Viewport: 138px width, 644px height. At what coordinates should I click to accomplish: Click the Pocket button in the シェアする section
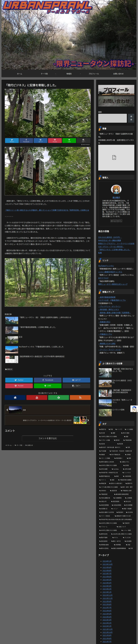tap(19, 386)
